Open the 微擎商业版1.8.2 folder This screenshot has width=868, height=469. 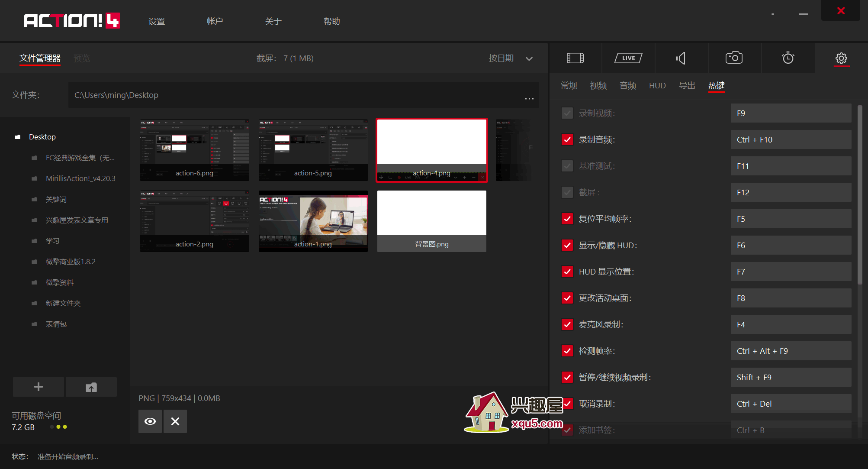[71, 262]
